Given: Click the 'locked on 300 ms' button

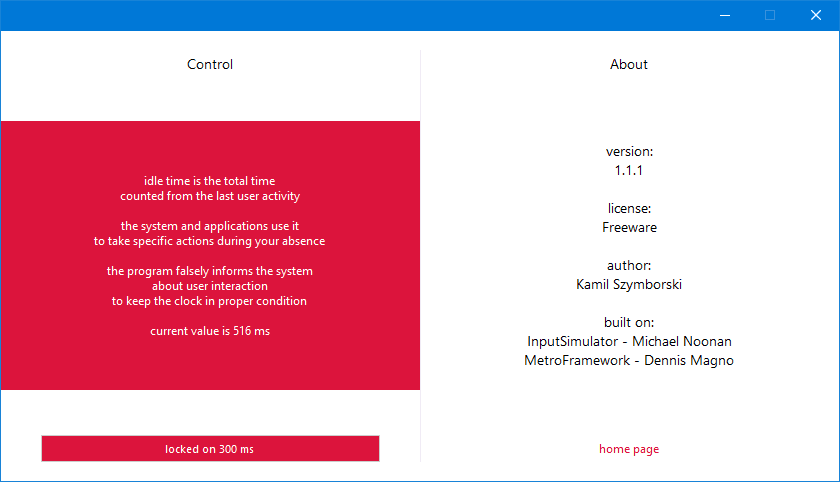Looking at the screenshot, I should click(x=210, y=449).
